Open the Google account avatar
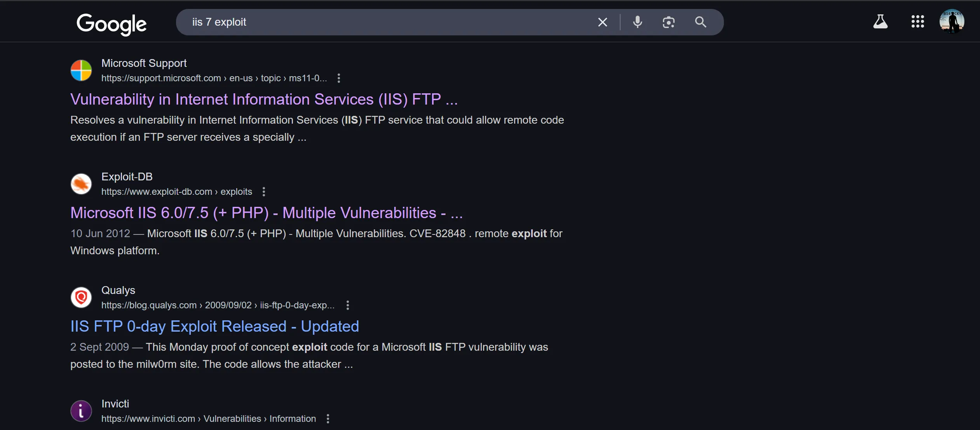The width and height of the screenshot is (980, 430). click(951, 21)
